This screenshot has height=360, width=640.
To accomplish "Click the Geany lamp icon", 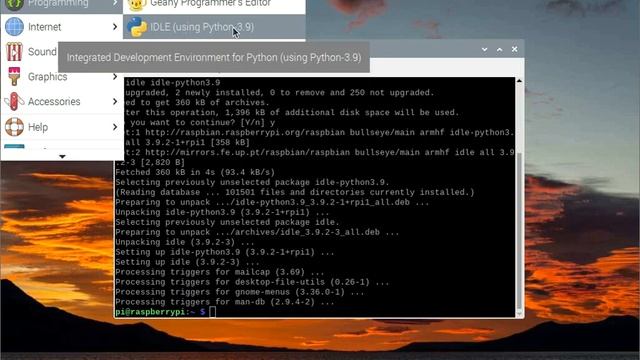I will point(137,4).
